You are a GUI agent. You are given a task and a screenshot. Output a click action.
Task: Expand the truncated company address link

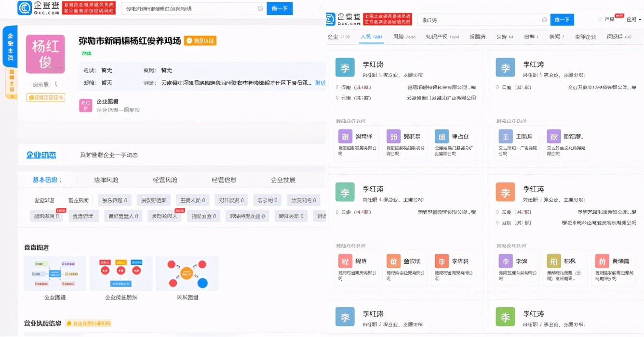320,83
